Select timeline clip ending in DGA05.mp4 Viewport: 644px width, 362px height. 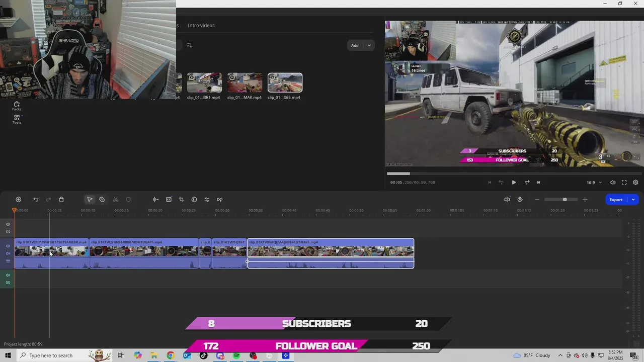(144, 253)
